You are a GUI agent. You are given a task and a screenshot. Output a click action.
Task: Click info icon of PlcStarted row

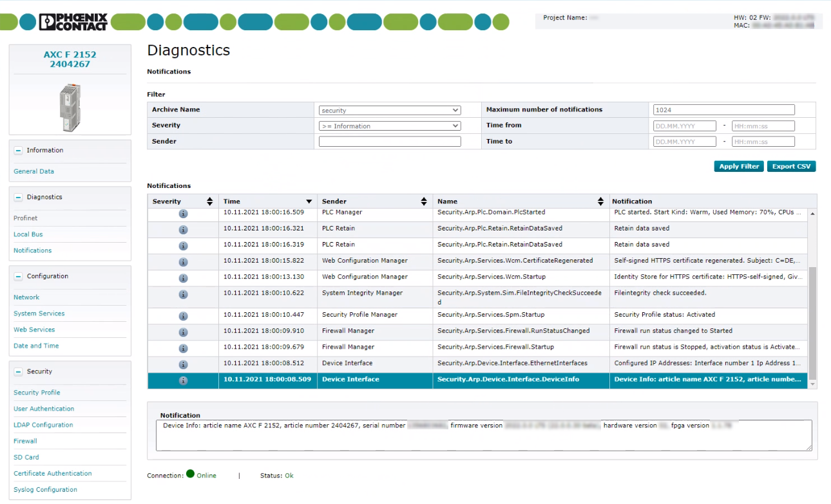pyautogui.click(x=183, y=214)
